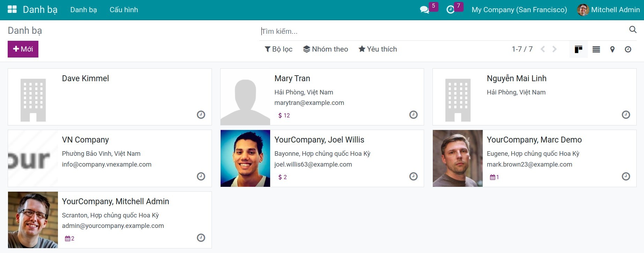The image size is (644, 253).
Task: Switch to list view
Action: [x=596, y=49]
